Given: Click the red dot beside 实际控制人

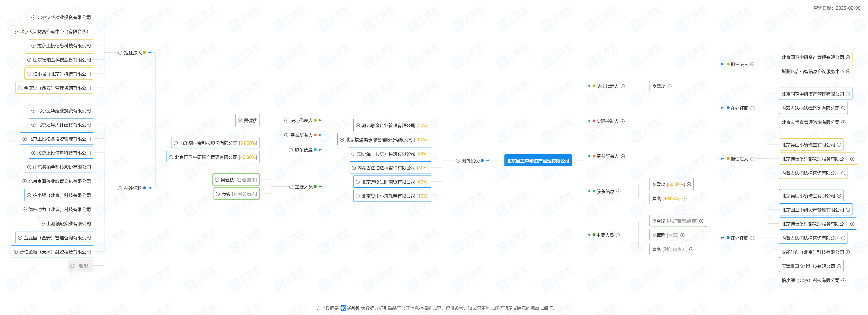Looking at the screenshot, I should click(594, 121).
